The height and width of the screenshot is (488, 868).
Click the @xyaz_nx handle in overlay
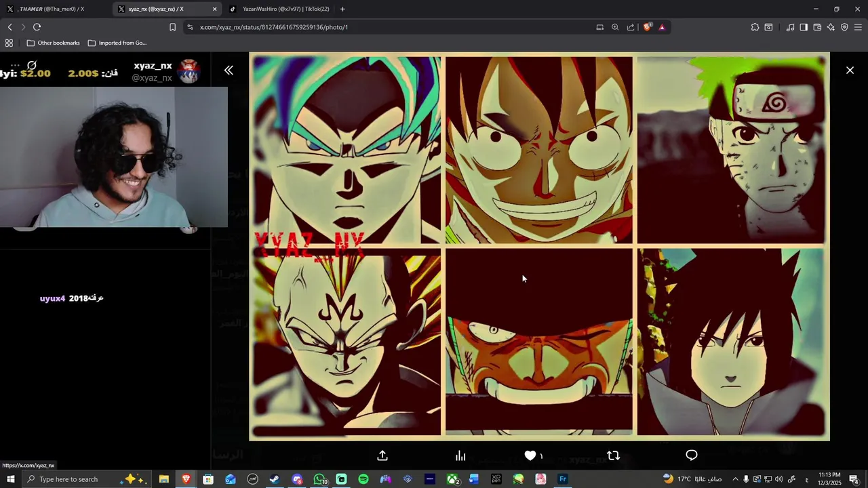[152, 78]
